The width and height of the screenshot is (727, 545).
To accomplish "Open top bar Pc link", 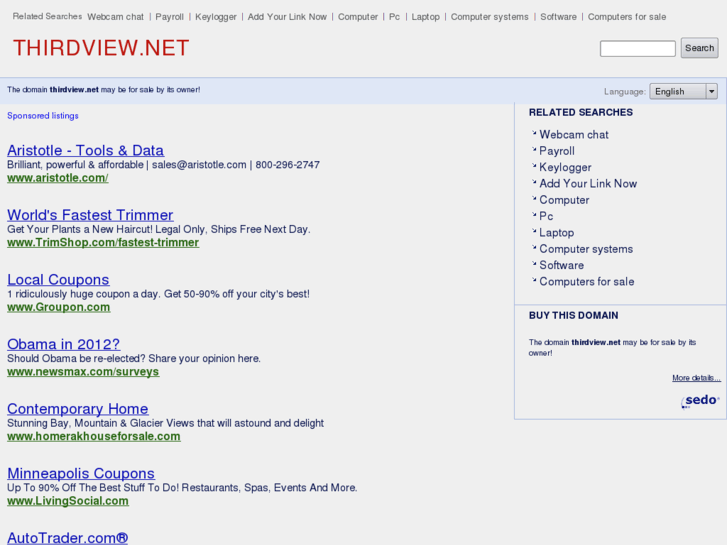I will (394, 17).
